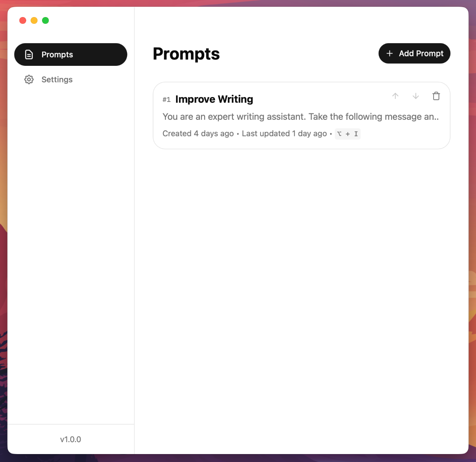Image resolution: width=476 pixels, height=462 pixels.
Task: Click the prompt description starting "You are an expert"
Action: [x=301, y=117]
